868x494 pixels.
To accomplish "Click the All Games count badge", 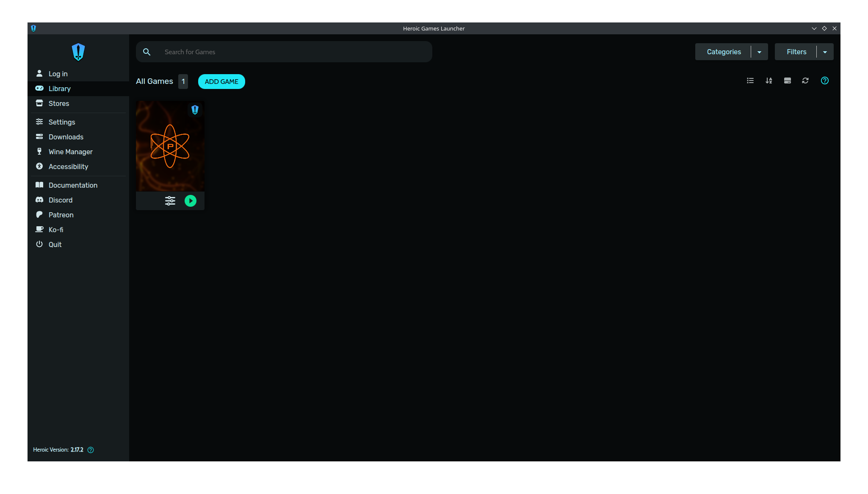I will [x=183, y=81].
